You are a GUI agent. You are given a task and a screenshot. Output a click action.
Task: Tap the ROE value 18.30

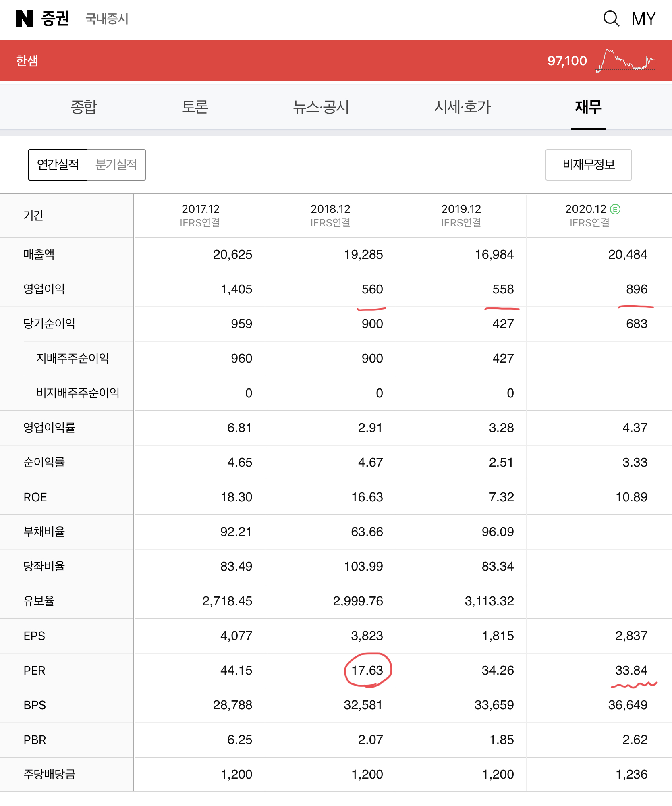pos(236,497)
